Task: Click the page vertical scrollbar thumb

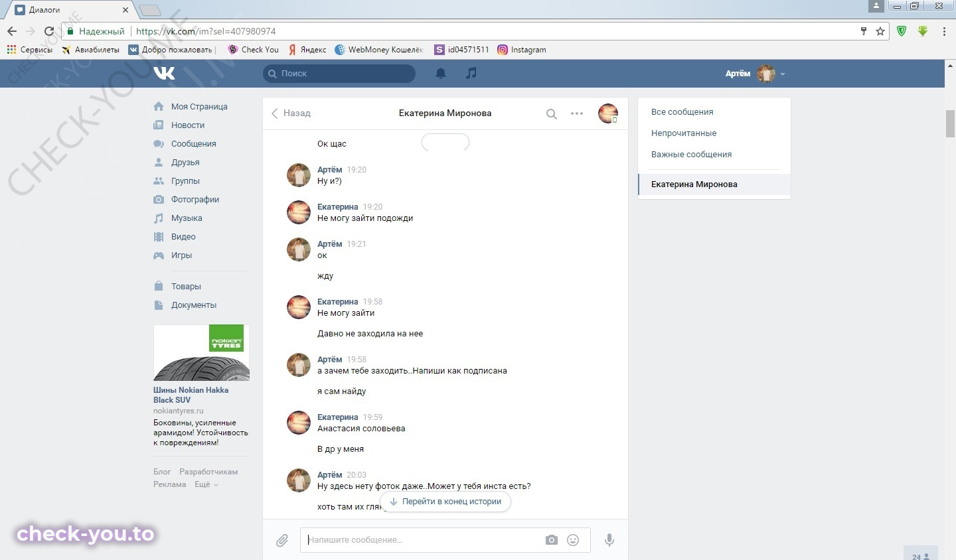Action: [950, 124]
